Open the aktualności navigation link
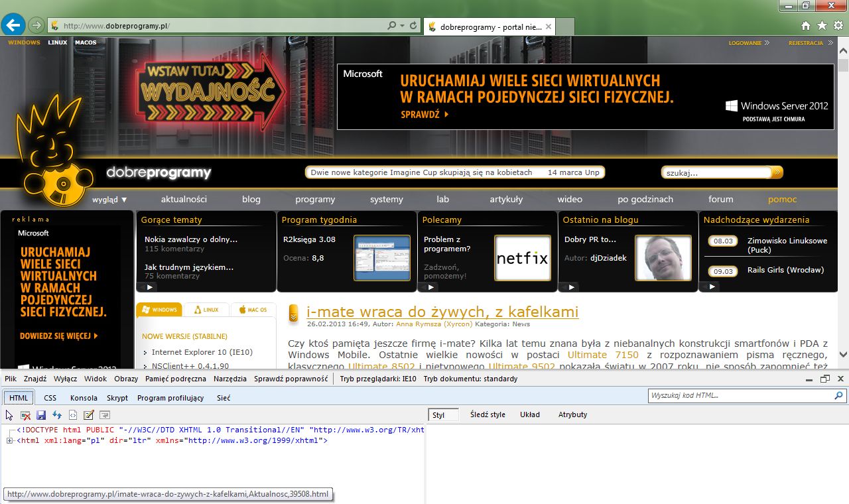849x504 pixels. (184, 199)
